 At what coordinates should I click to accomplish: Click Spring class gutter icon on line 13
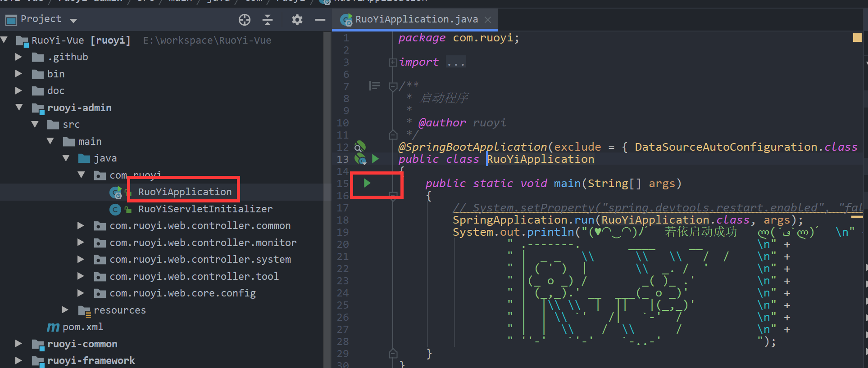click(x=360, y=159)
